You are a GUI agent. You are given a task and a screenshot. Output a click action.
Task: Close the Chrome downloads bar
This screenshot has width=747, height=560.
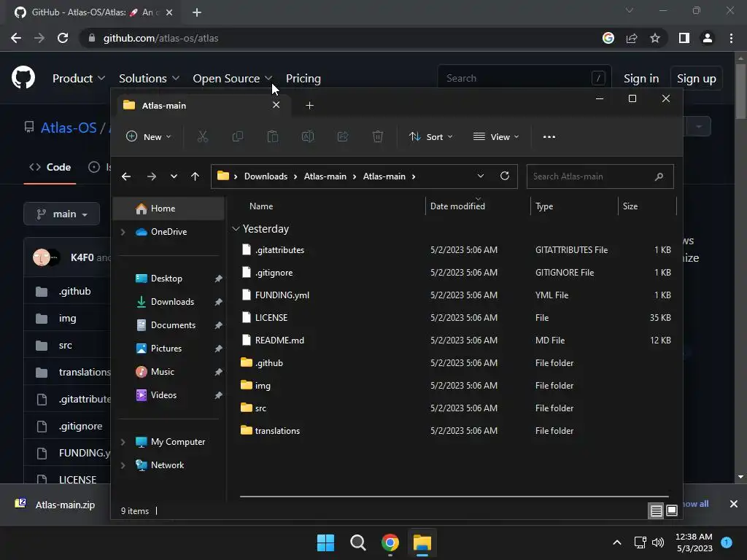tap(734, 504)
